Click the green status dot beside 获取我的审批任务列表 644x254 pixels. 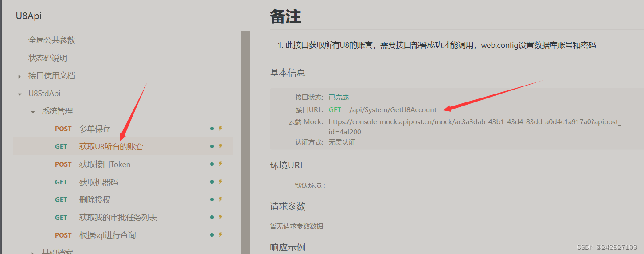click(x=212, y=217)
